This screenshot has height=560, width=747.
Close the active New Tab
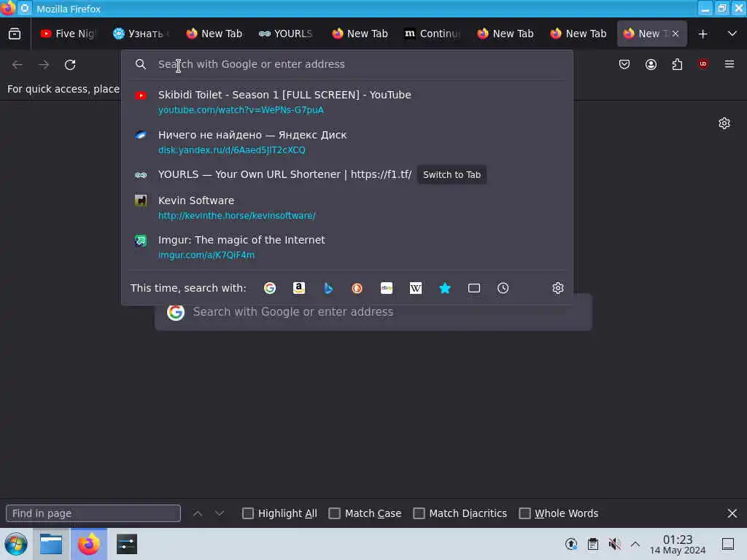pos(675,34)
